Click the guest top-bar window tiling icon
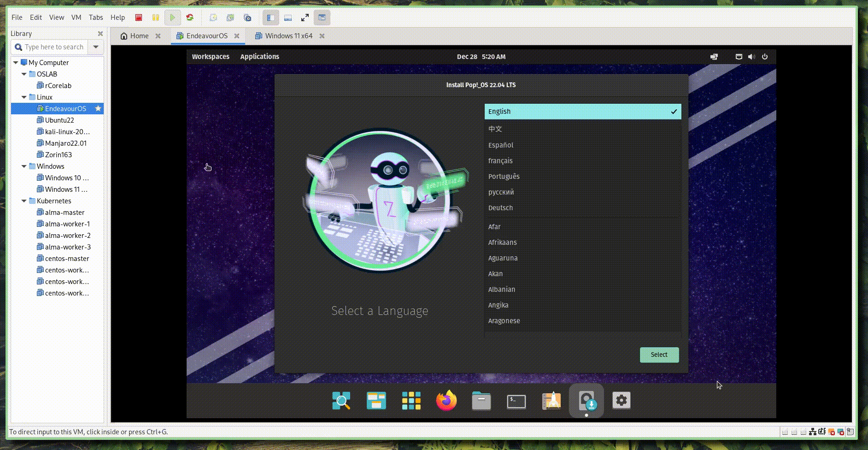Image resolution: width=868 pixels, height=450 pixels. [x=714, y=57]
